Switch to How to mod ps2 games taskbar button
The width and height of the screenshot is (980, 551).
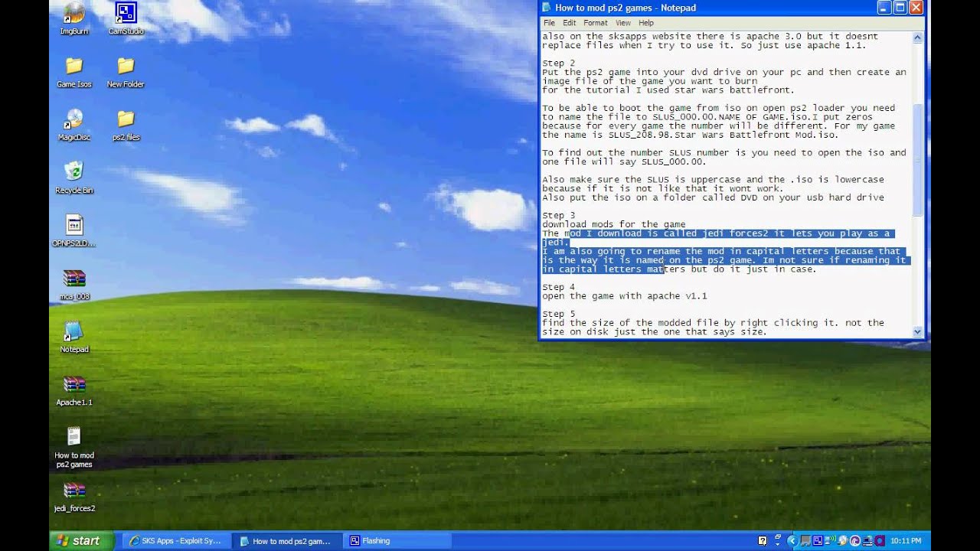point(286,540)
